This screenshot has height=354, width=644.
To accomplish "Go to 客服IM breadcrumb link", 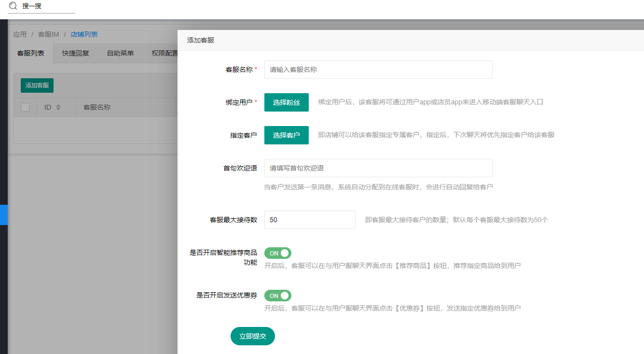I will (49, 34).
